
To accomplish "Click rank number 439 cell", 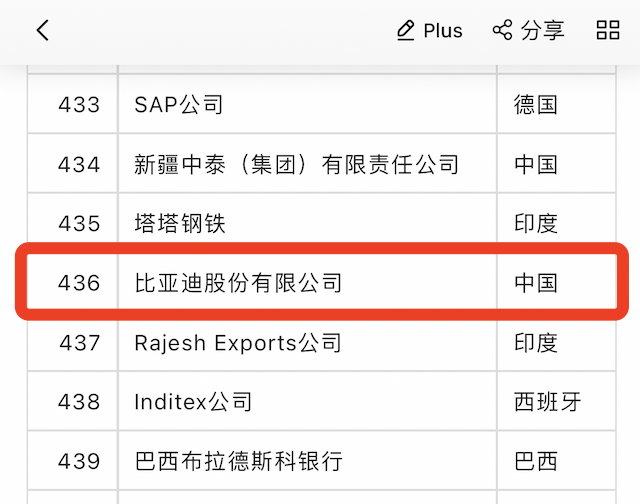I will click(79, 461).
